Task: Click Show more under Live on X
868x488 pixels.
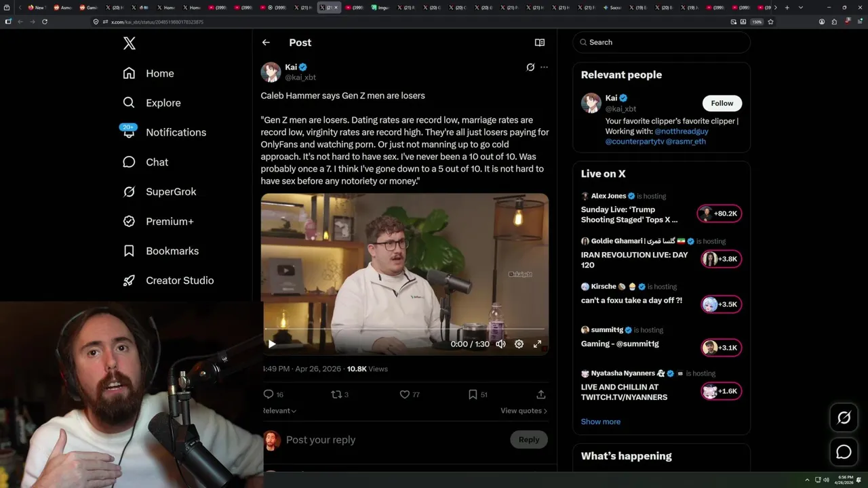Action: 600,422
